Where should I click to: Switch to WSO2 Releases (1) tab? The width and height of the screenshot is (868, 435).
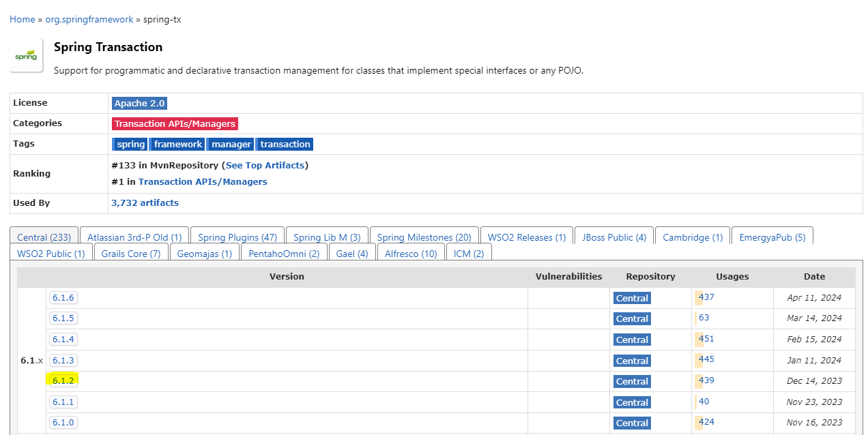coord(527,237)
